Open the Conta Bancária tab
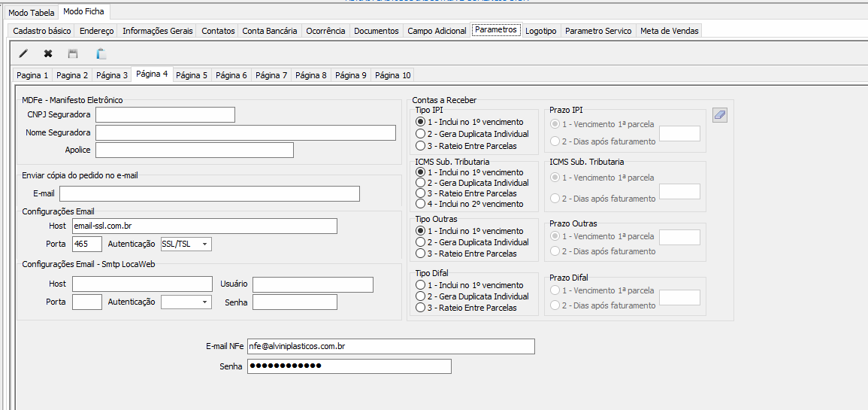This screenshot has height=410, width=868. click(269, 31)
